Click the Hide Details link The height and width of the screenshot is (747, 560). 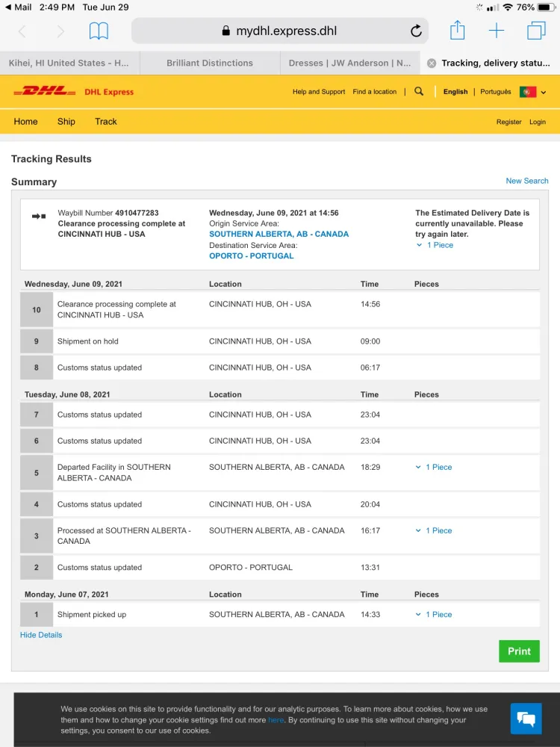41,635
